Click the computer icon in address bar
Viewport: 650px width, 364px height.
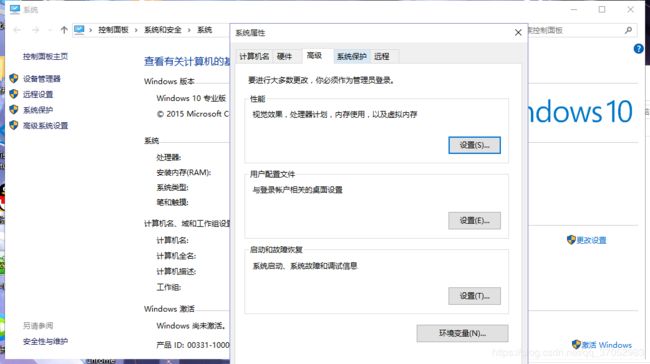click(79, 29)
